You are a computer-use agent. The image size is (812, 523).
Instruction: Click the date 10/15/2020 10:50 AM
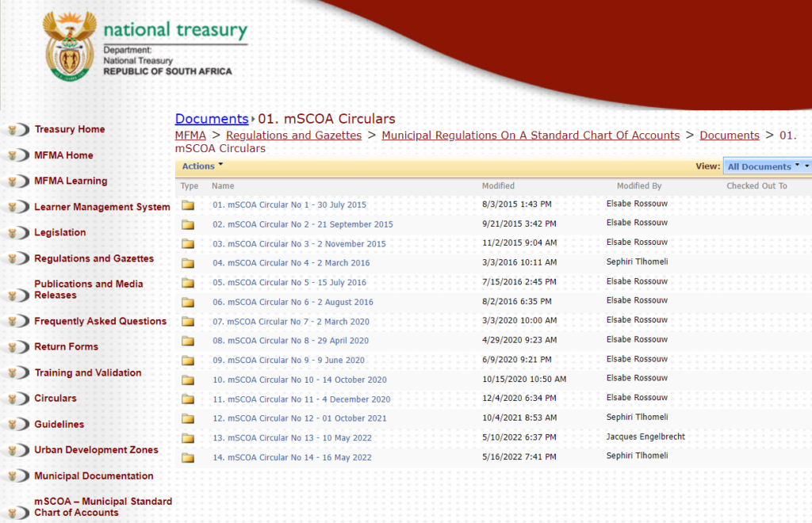(524, 380)
